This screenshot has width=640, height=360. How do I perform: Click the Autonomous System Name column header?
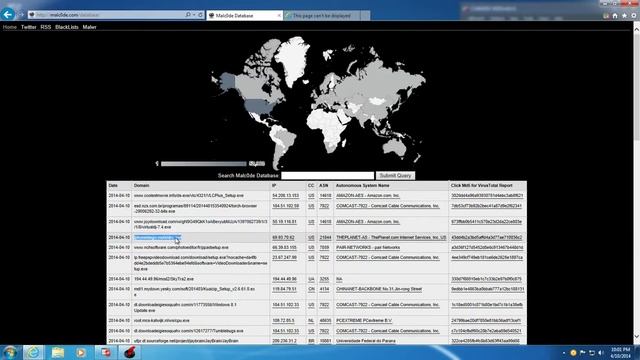click(x=362, y=185)
